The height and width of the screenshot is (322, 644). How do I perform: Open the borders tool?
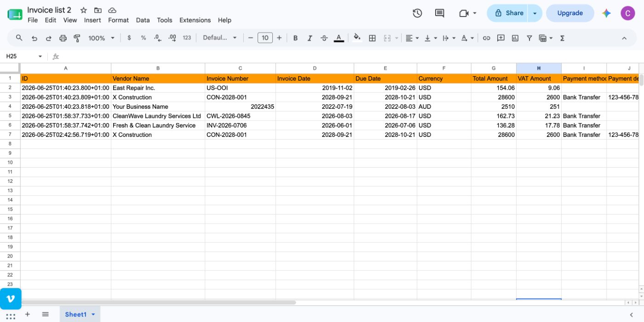click(373, 38)
